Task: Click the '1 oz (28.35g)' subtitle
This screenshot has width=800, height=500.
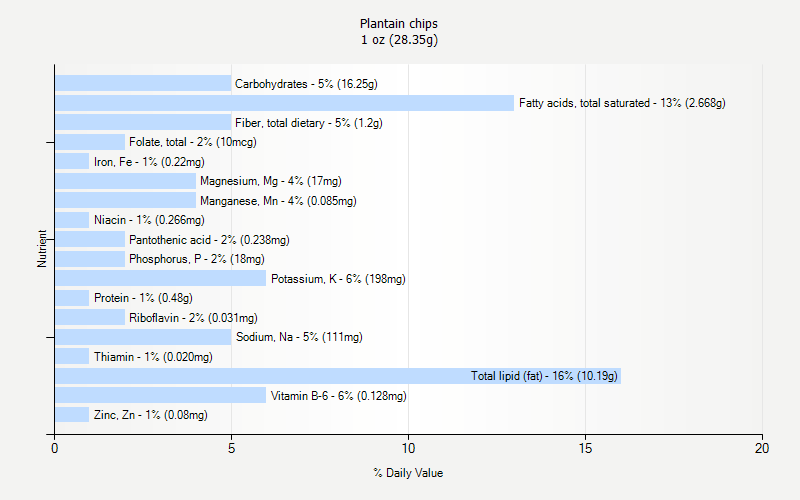Action: point(399,40)
